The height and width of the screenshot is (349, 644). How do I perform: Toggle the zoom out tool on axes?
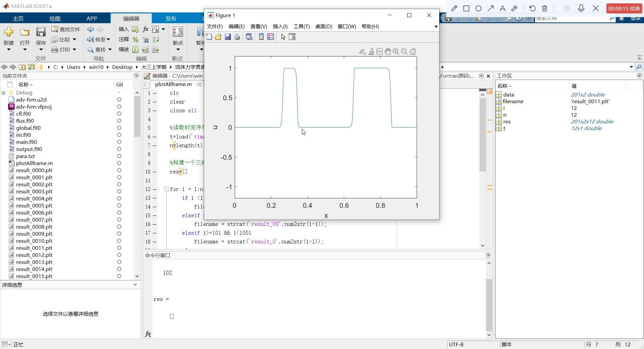404,51
